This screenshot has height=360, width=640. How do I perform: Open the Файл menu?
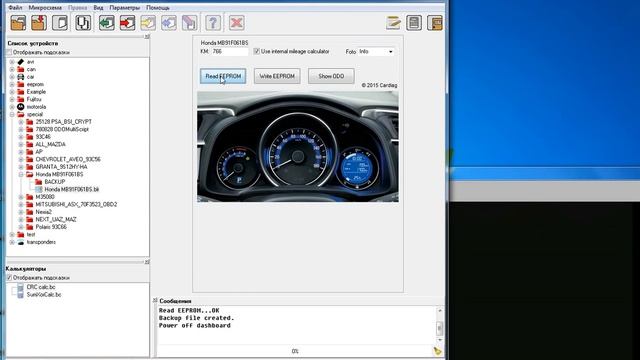[x=15, y=8]
